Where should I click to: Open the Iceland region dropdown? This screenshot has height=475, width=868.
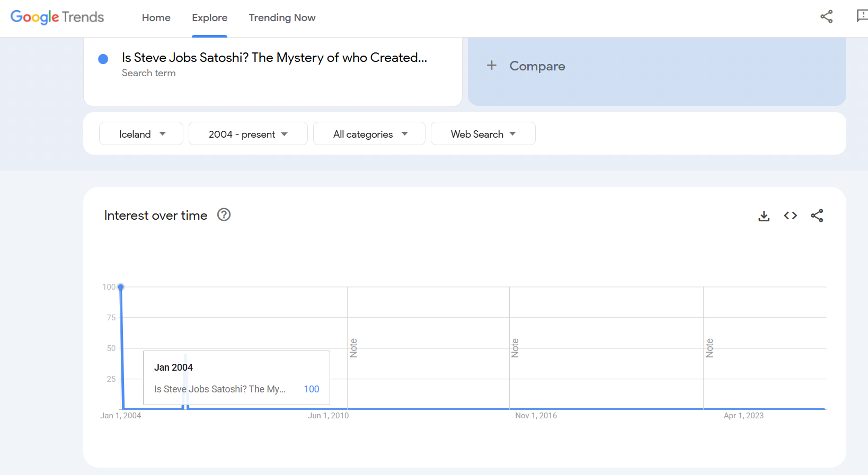[141, 134]
